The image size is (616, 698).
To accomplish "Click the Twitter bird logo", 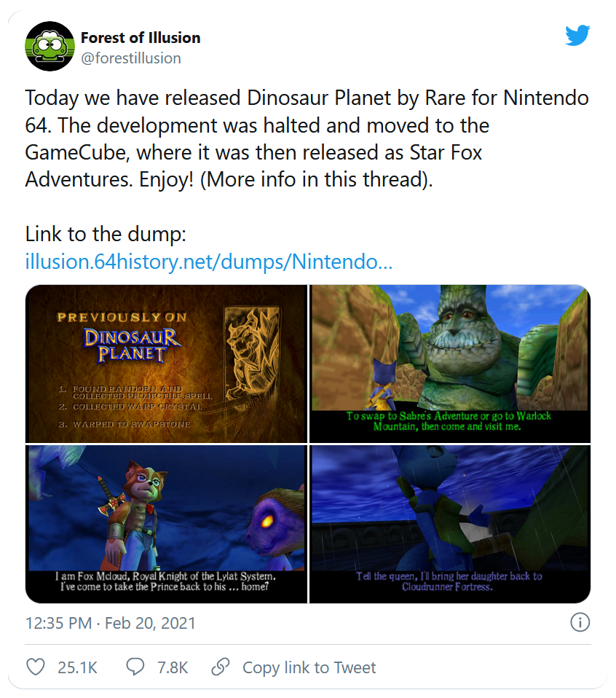I will point(577,35).
